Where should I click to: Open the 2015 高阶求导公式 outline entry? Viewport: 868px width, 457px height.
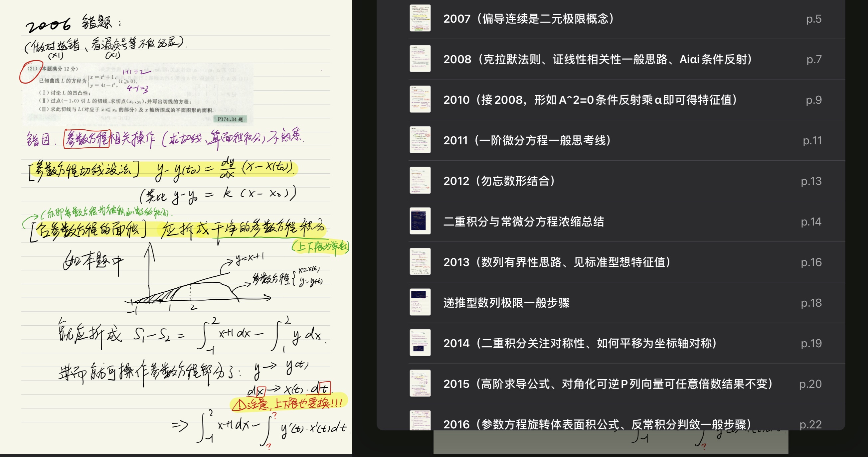pyautogui.click(x=608, y=383)
